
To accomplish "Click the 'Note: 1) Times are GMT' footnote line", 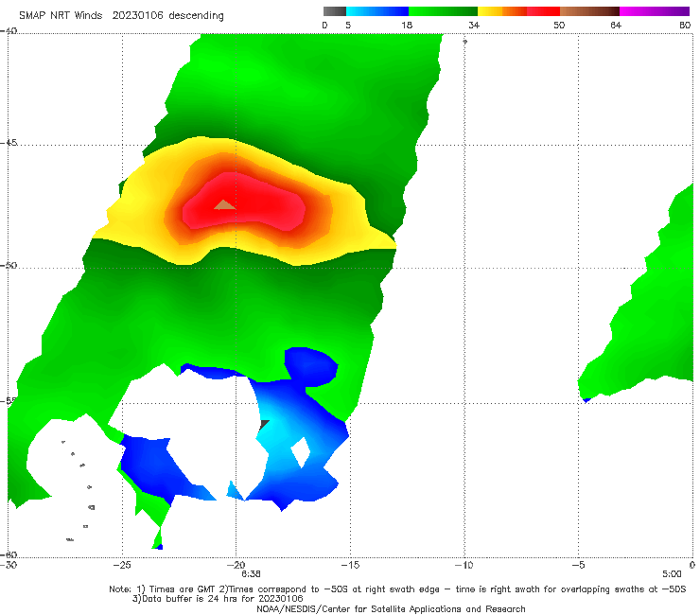I will click(x=397, y=589).
